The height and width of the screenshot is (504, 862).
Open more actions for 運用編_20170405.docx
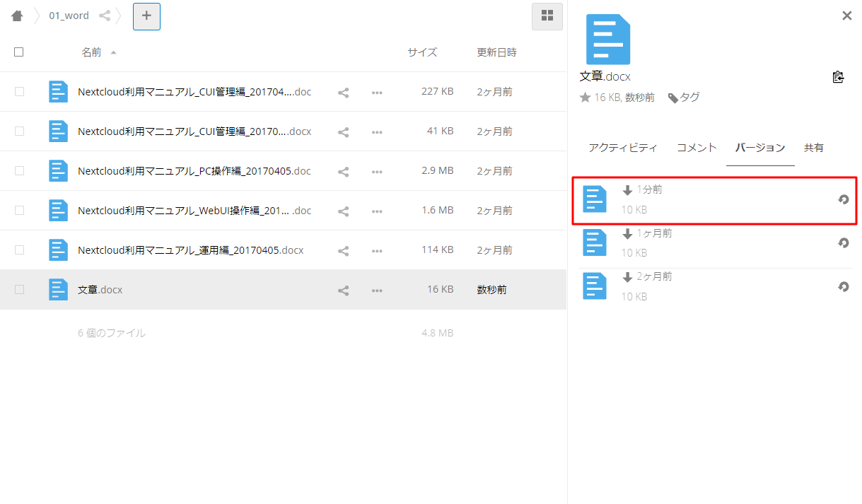377,251
